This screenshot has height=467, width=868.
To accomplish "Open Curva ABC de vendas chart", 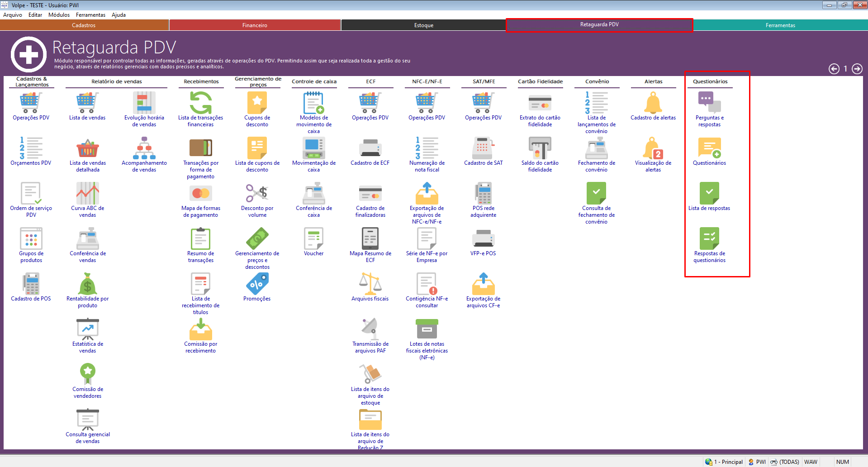I will (87, 194).
